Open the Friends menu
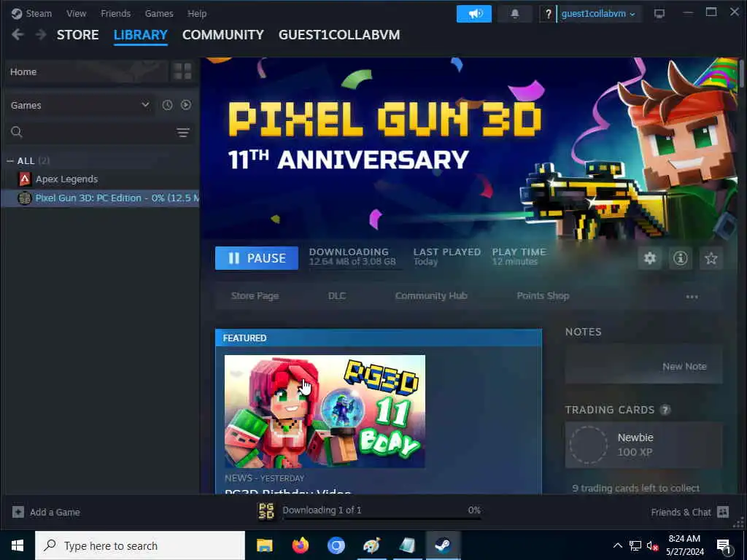Image resolution: width=747 pixels, height=560 pixels. point(116,13)
